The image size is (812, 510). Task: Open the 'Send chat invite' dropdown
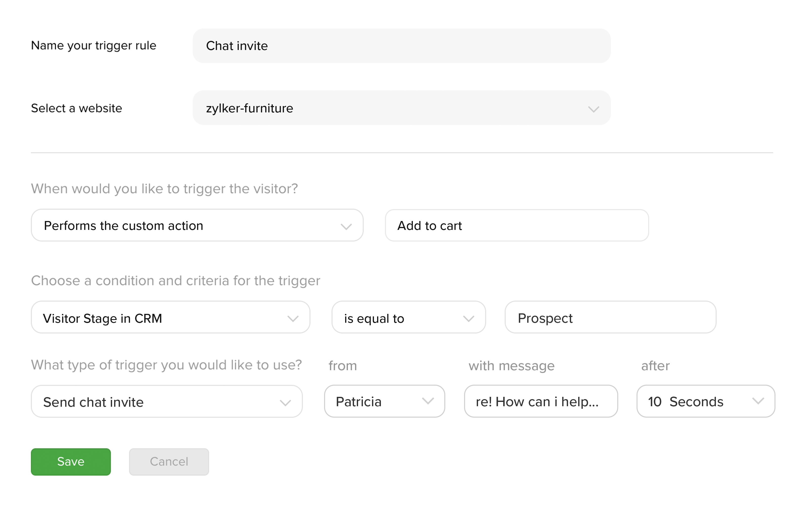click(x=167, y=401)
